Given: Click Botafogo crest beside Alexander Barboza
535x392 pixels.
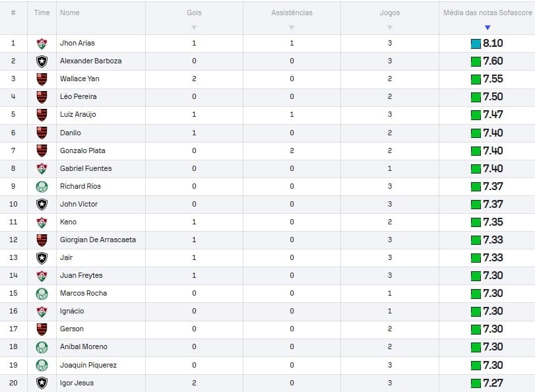Looking at the screenshot, I should pyautogui.click(x=42, y=61).
